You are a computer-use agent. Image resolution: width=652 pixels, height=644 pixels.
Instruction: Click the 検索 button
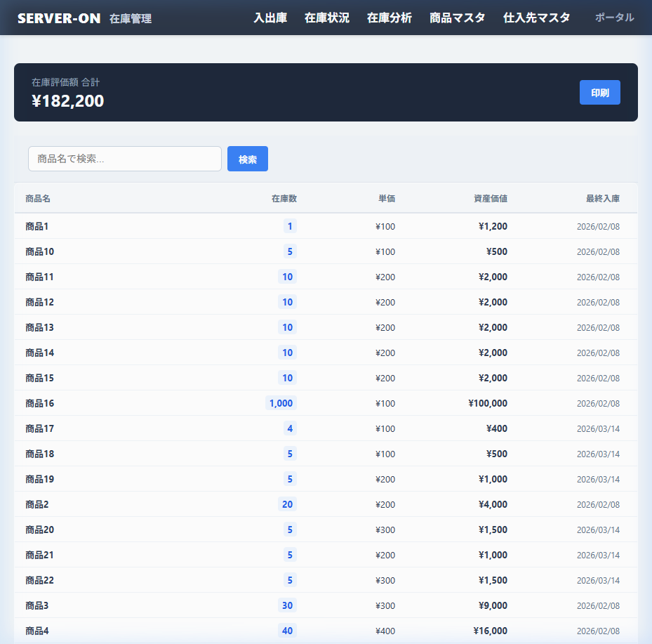247,159
